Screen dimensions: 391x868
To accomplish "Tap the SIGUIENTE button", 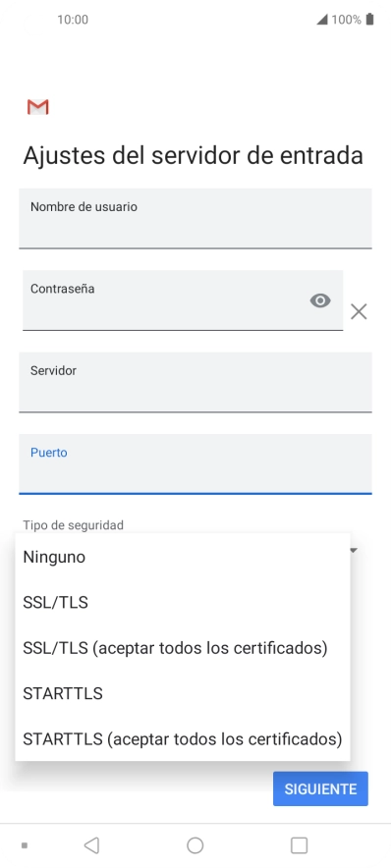I will pos(320,788).
